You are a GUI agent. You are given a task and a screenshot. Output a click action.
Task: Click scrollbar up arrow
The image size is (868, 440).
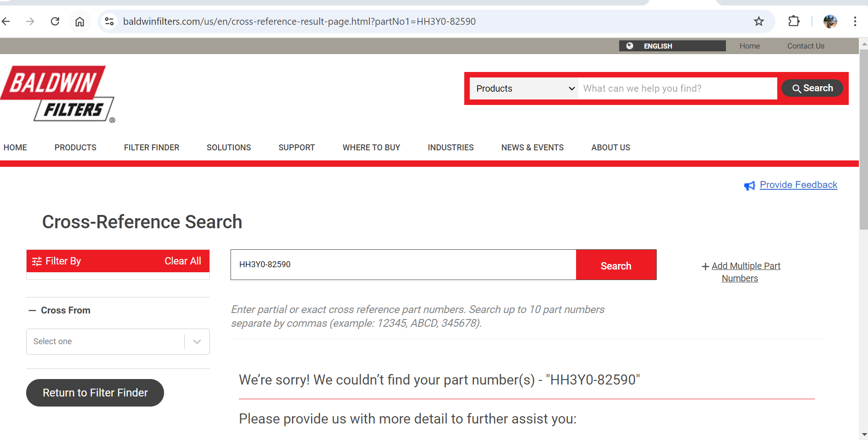(864, 44)
